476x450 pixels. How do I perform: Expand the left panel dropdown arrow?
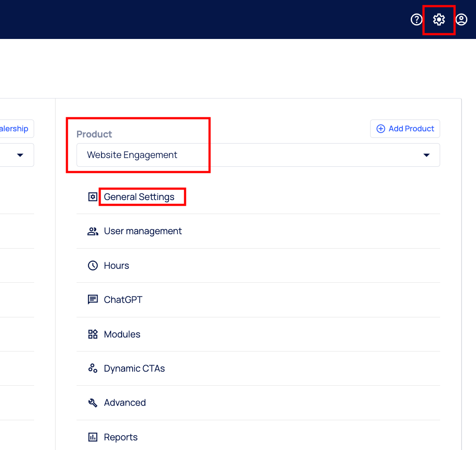coord(20,155)
